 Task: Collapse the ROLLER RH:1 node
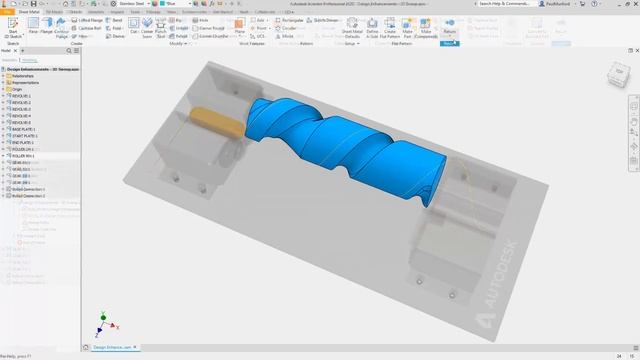tap(3, 156)
